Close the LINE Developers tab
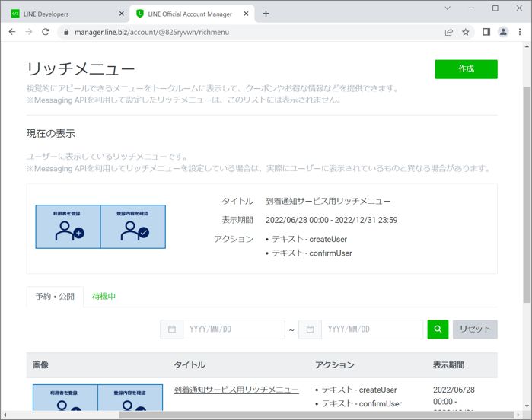532x420 pixels. (122, 14)
